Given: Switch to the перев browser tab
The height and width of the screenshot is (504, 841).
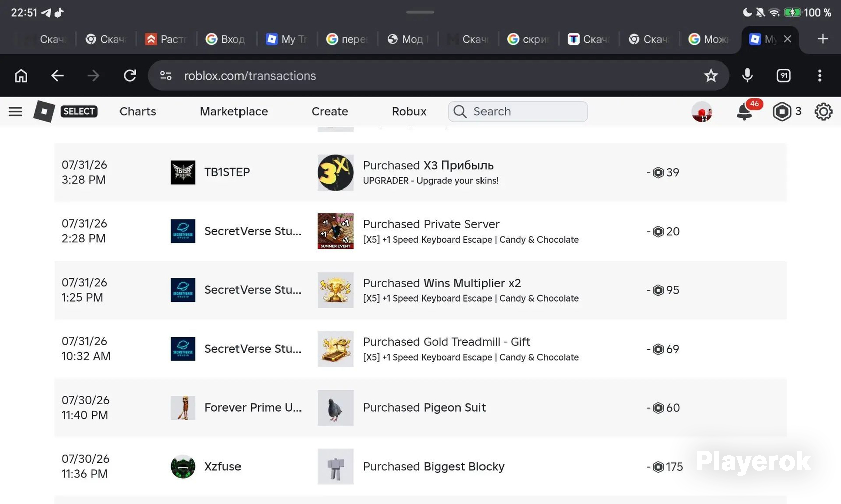Looking at the screenshot, I should pyautogui.click(x=347, y=39).
